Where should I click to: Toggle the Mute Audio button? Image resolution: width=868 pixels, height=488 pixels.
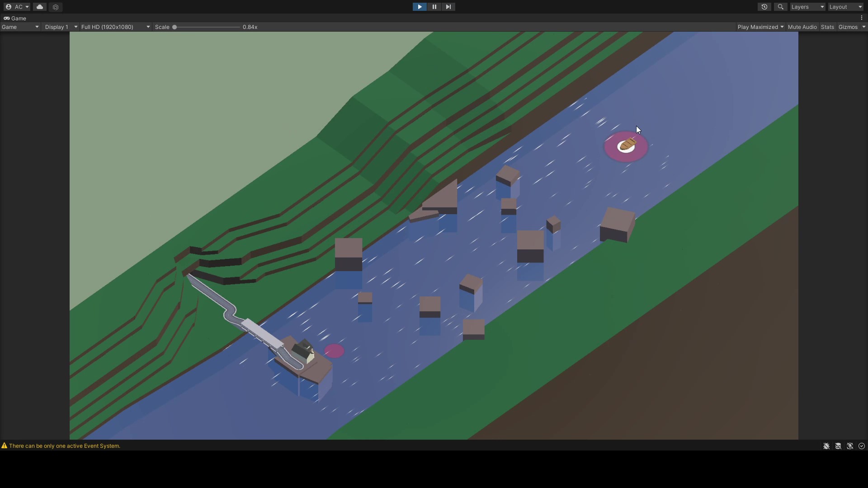[x=802, y=27]
